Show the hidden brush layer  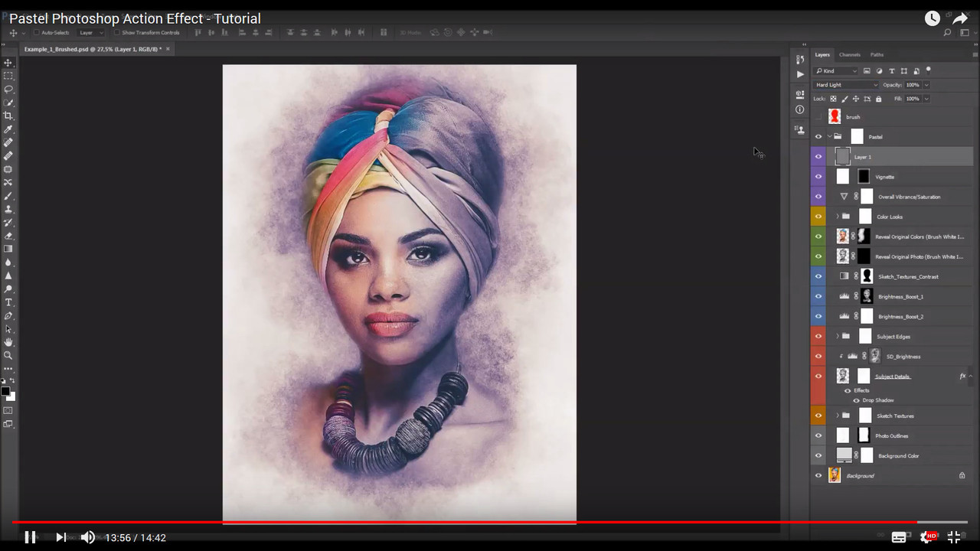818,117
